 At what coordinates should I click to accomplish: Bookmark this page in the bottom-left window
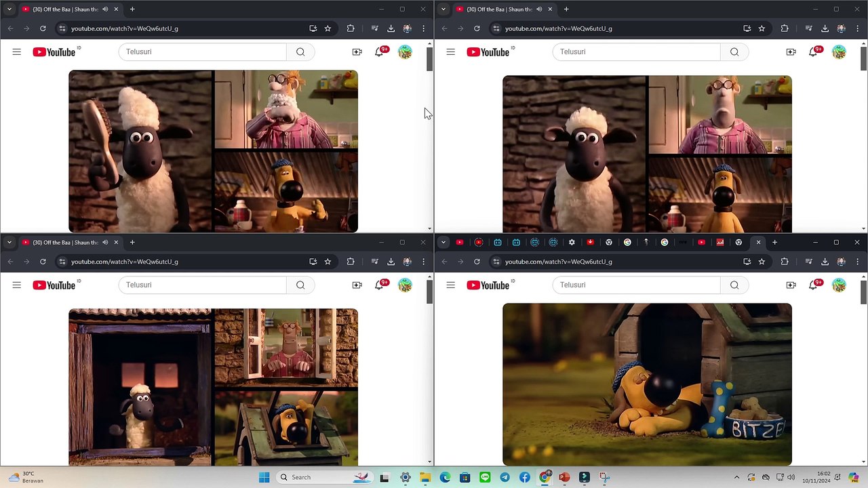(328, 262)
